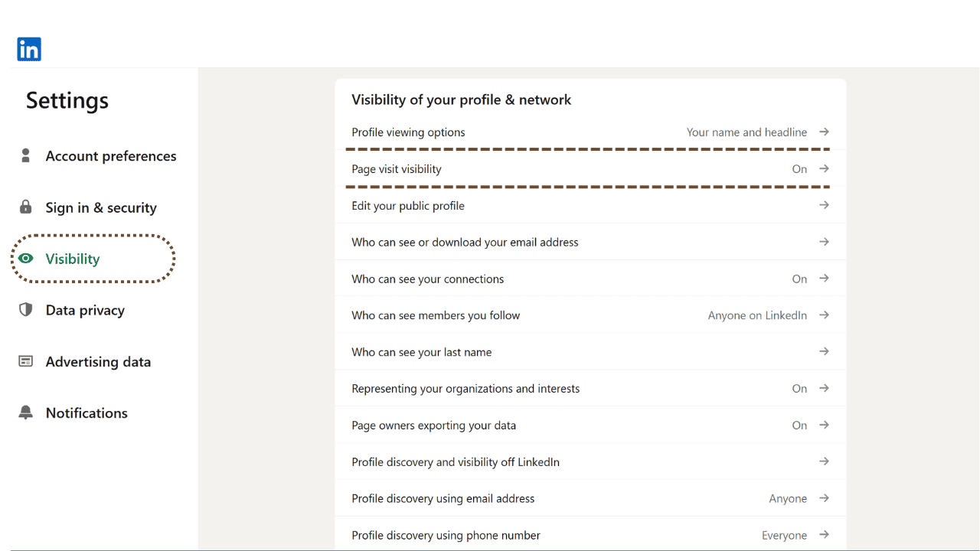Click the eye icon next to Visibility
The width and height of the screenshot is (980, 551).
pyautogui.click(x=26, y=259)
